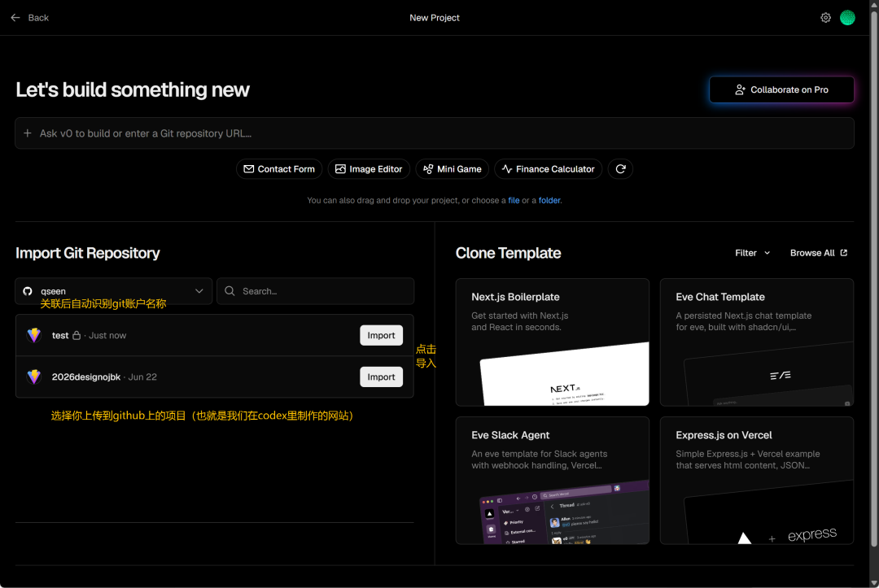The image size is (879, 588).
Task: Click the folder link
Action: [549, 201]
